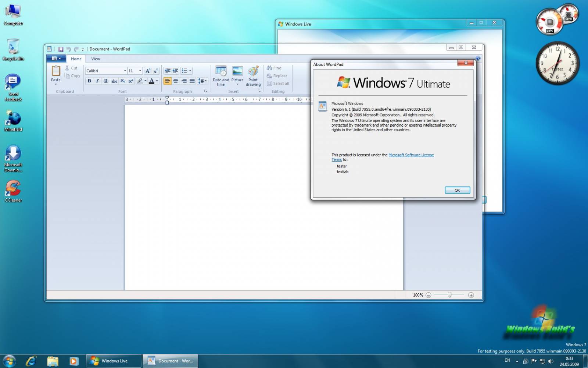
Task: Open the Paragraph dialog launcher
Action: tap(205, 91)
